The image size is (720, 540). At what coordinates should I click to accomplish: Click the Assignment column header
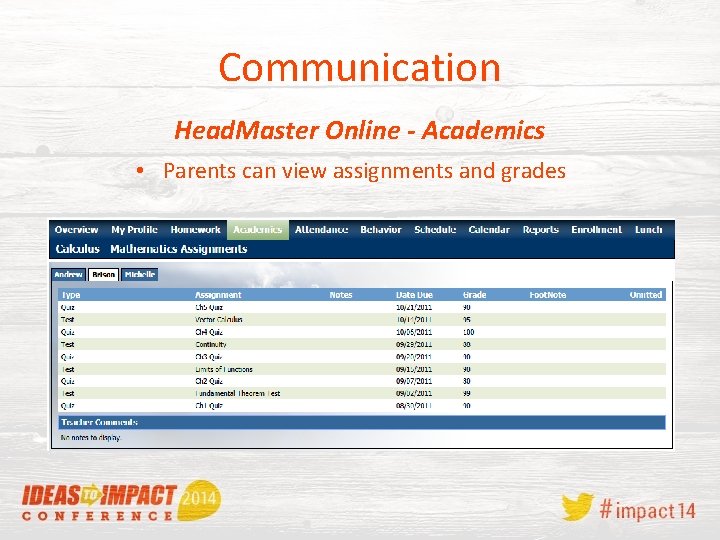[x=218, y=295]
